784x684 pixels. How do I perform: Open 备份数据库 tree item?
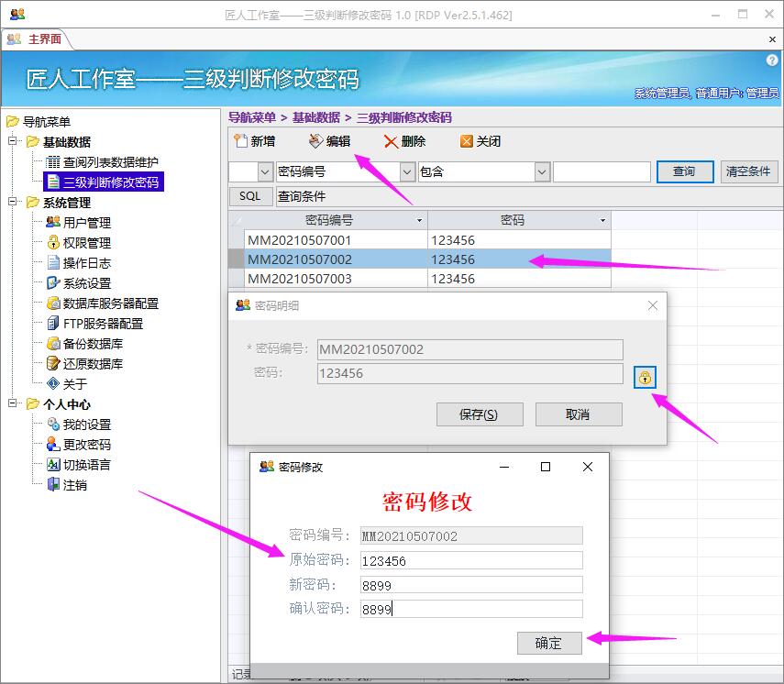click(84, 344)
